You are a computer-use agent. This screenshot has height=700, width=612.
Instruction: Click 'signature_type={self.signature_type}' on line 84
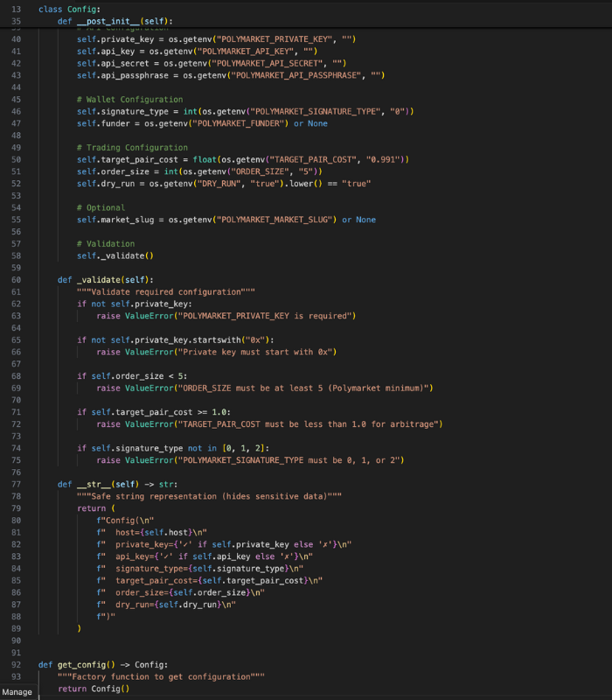click(202, 570)
